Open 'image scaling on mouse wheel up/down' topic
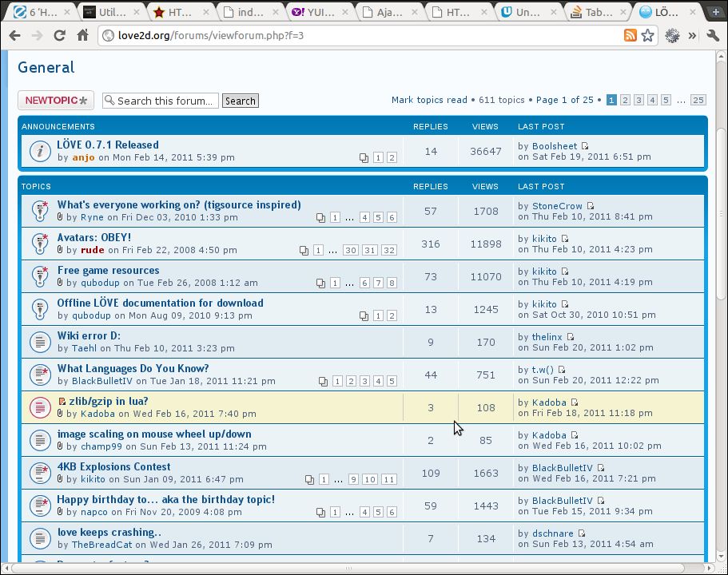This screenshot has width=728, height=575. pyautogui.click(x=154, y=434)
